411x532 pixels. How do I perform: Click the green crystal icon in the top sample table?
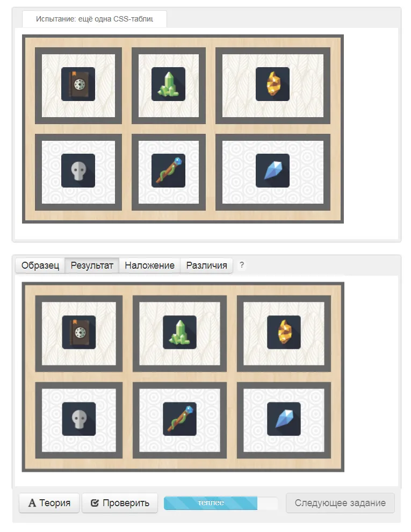point(168,84)
